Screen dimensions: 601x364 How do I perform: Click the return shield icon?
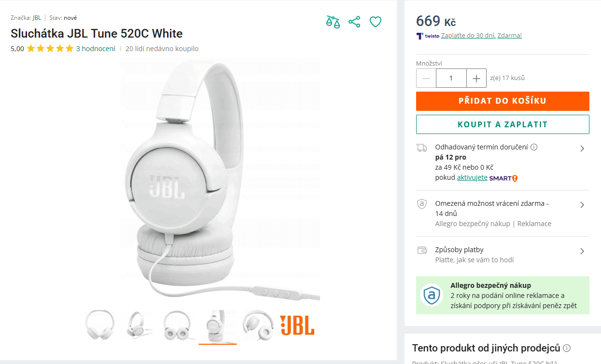pyautogui.click(x=421, y=203)
